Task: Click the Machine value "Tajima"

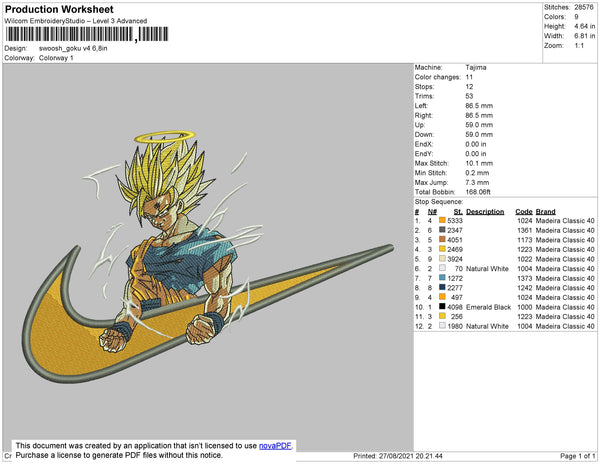Action: tap(476, 67)
